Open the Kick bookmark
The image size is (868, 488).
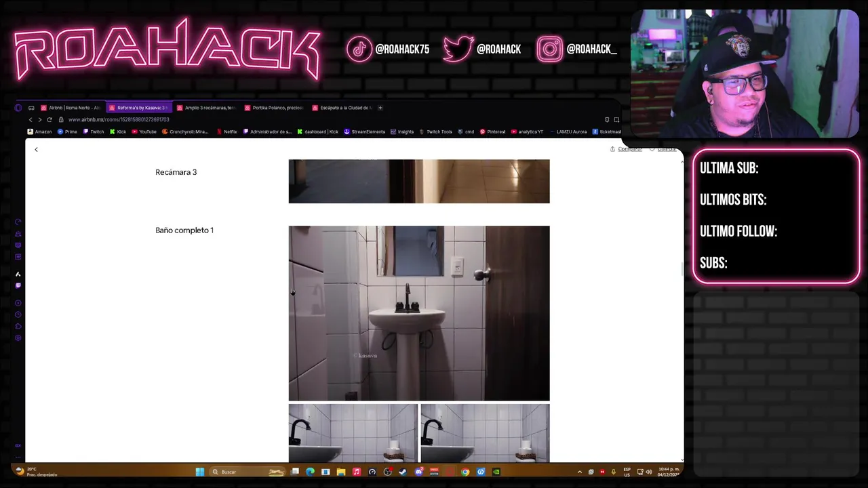tap(118, 131)
